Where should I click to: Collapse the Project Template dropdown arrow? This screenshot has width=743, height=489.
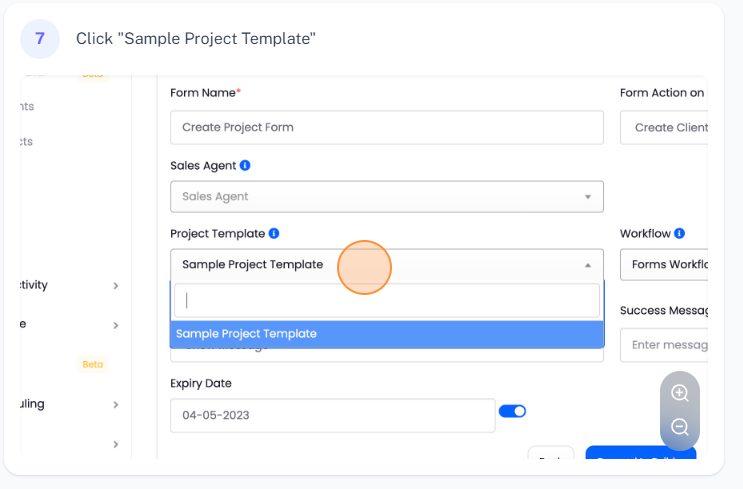click(588, 265)
